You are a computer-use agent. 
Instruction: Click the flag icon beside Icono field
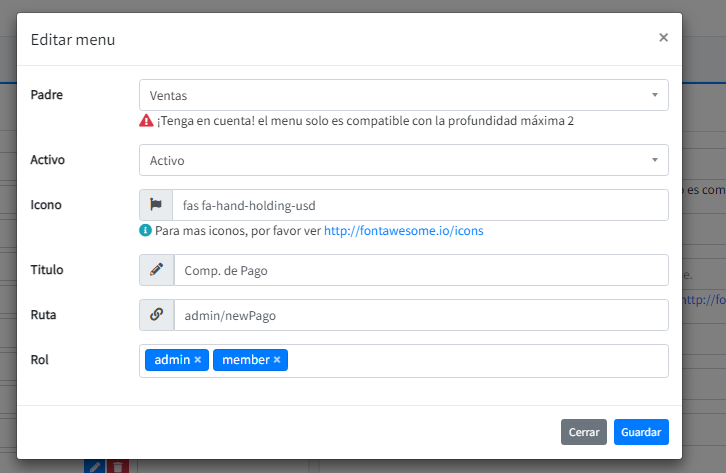[x=156, y=205]
